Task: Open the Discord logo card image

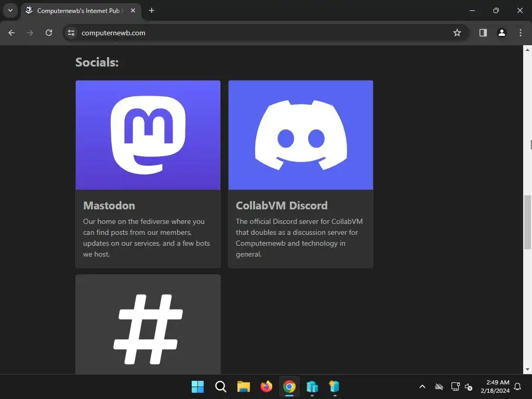Action: [x=301, y=135]
